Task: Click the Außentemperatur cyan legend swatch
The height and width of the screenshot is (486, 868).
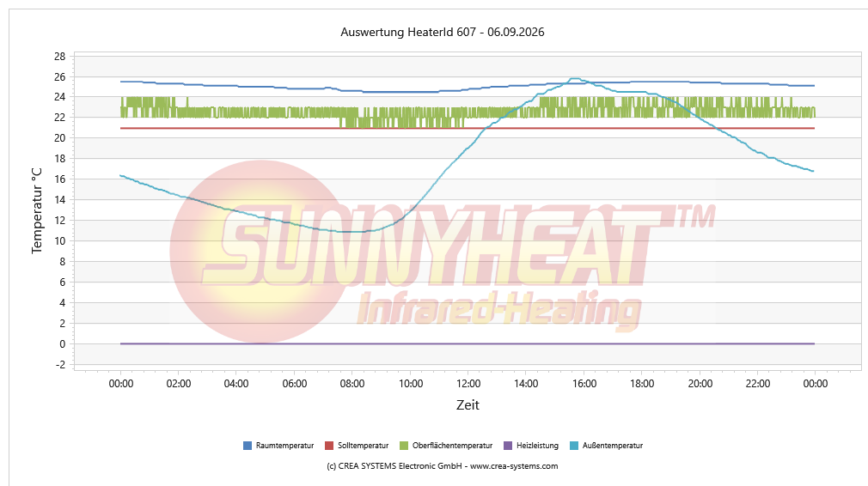Action: (x=574, y=446)
